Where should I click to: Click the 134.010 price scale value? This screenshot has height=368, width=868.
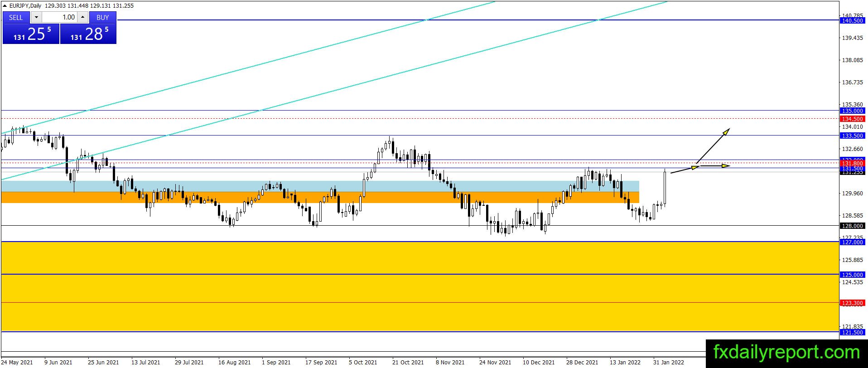coord(852,127)
